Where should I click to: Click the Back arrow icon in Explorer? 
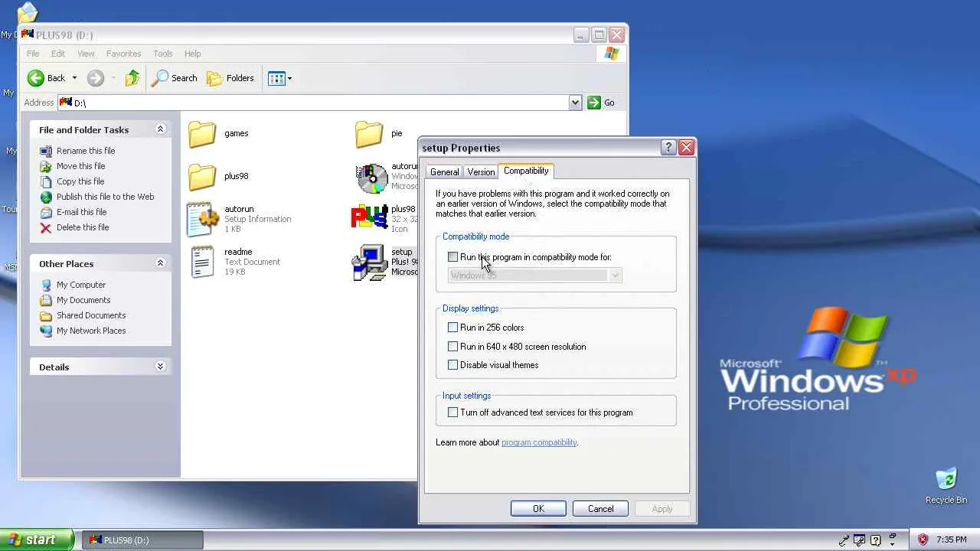pos(36,78)
